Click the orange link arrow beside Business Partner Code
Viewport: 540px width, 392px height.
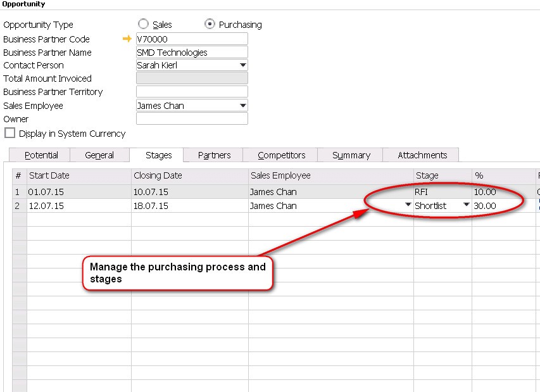click(127, 39)
